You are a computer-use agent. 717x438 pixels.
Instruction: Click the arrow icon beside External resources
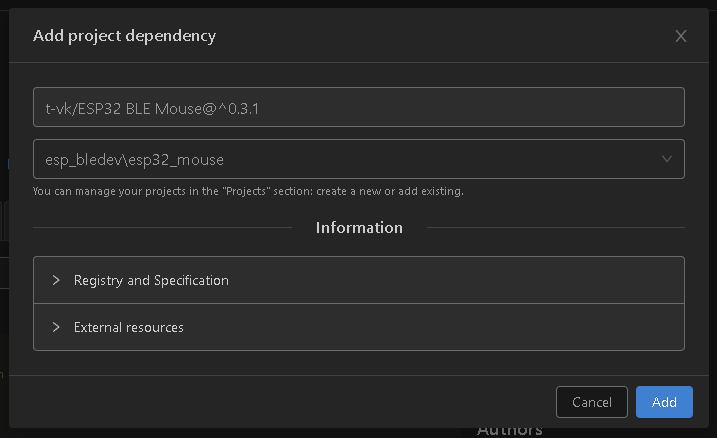[56, 327]
